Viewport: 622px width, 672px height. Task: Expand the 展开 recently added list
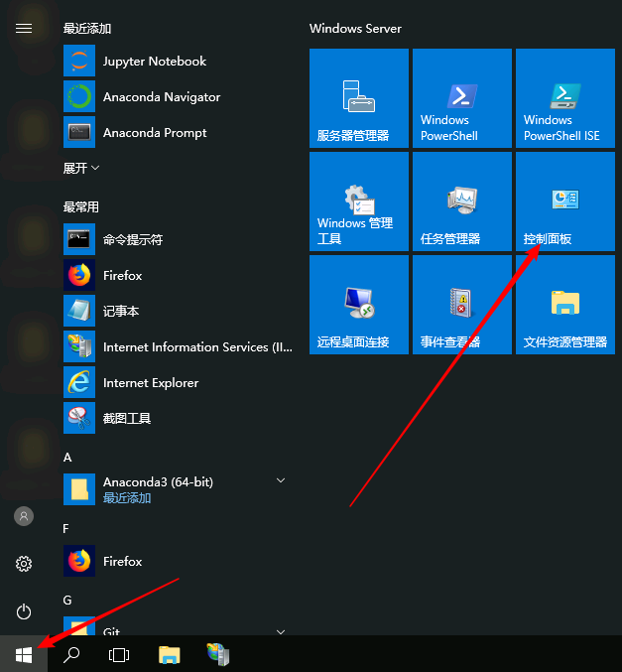pos(81,168)
